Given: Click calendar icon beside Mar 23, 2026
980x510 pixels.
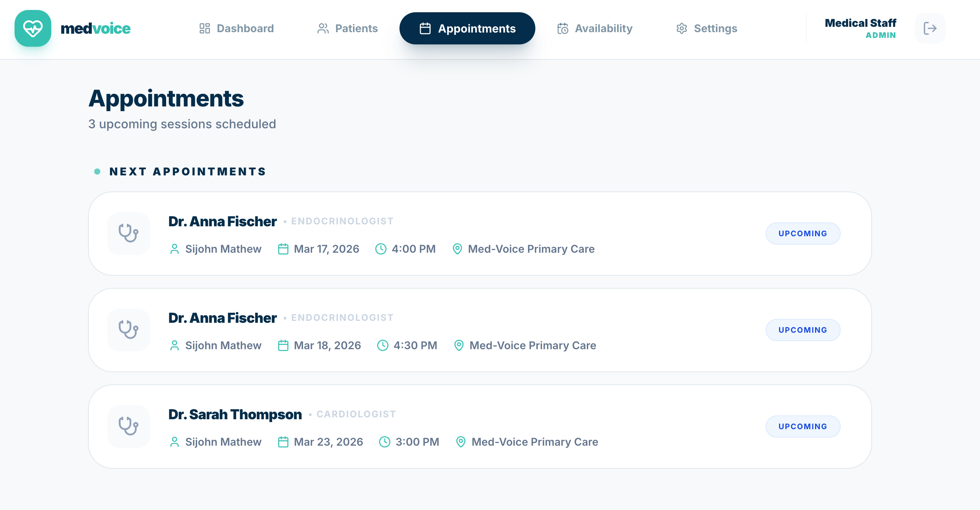Looking at the screenshot, I should (x=283, y=442).
